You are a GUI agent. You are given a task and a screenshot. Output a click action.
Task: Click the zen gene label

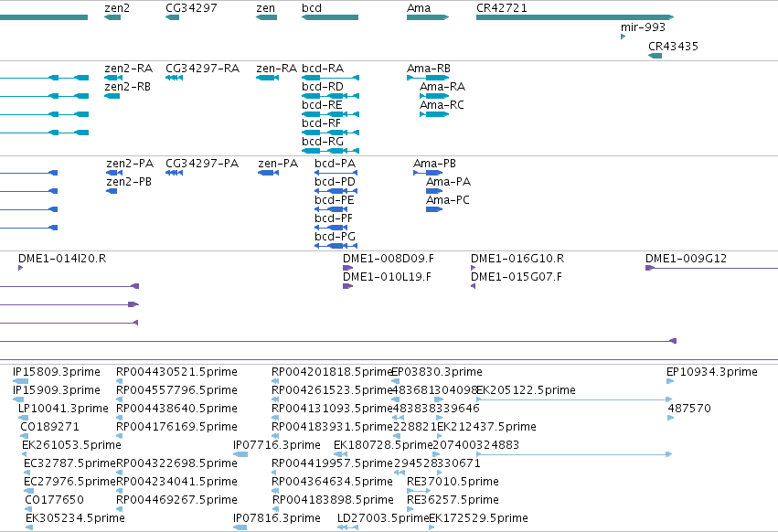click(265, 8)
